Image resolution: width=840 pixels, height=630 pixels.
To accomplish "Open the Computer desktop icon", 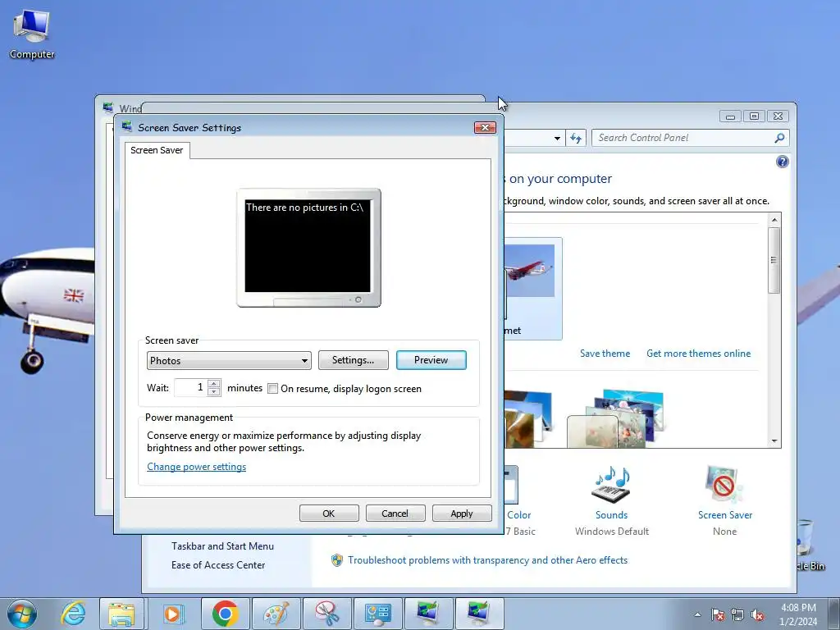I will (x=32, y=34).
